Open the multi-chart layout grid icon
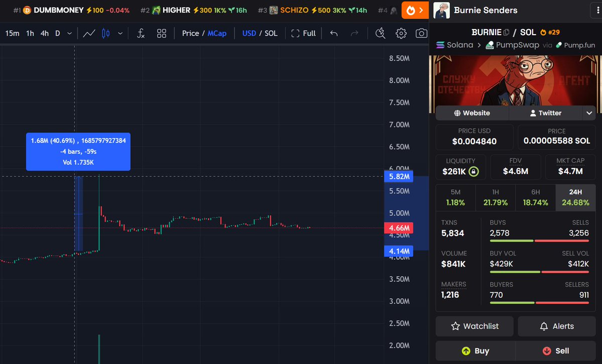The width and height of the screenshot is (602, 364). (162, 34)
